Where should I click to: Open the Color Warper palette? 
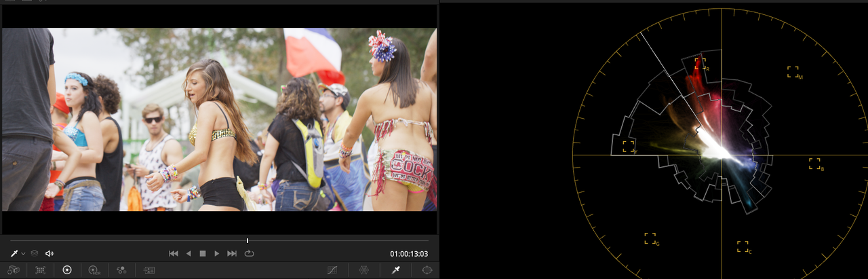pyautogui.click(x=364, y=269)
